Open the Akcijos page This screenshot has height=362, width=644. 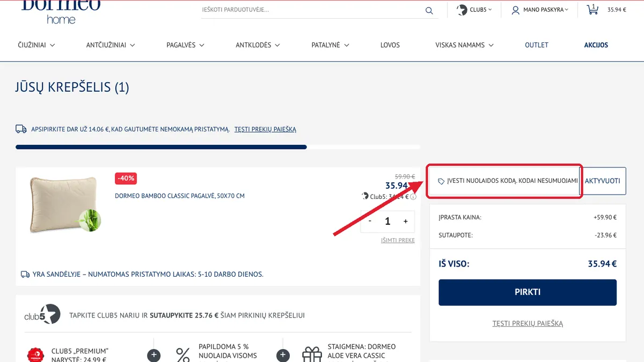coord(596,45)
